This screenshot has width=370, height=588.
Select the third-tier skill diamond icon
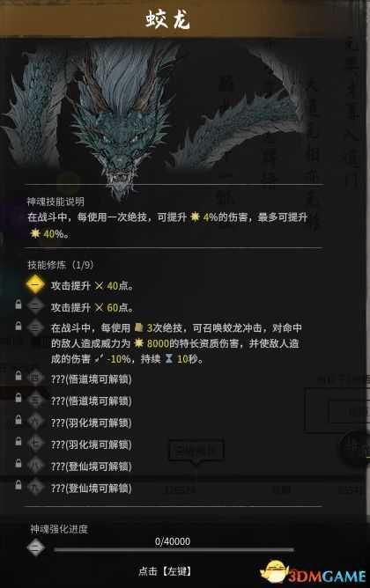(x=35, y=327)
